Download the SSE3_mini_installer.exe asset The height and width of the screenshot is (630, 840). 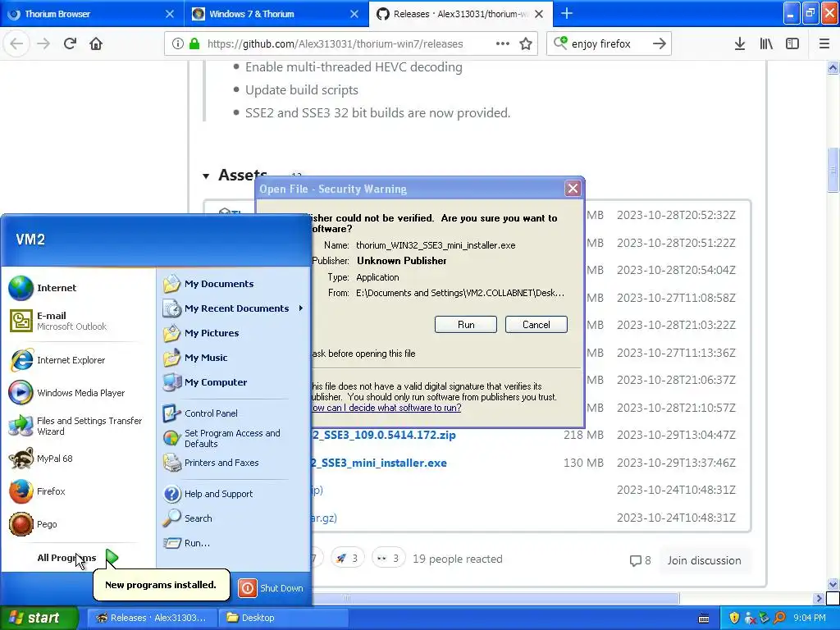379,463
